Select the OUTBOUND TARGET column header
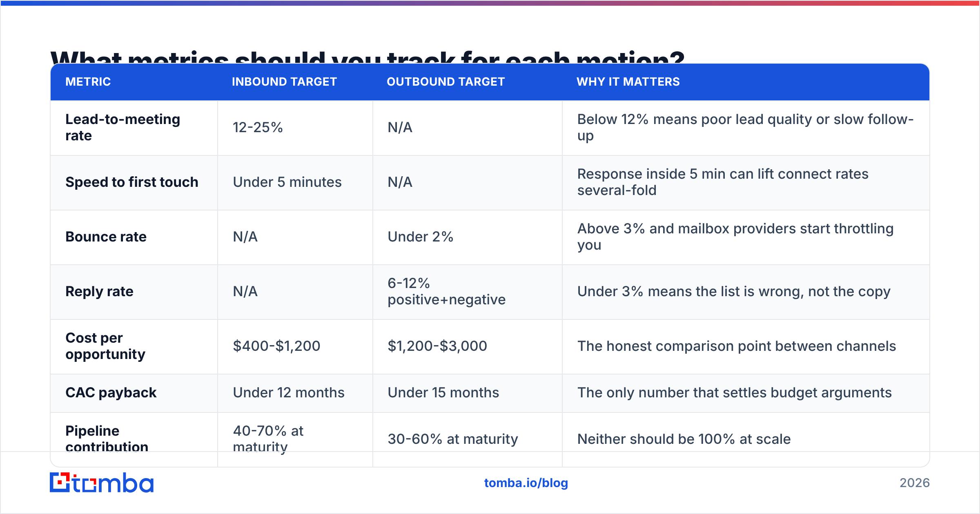This screenshot has height=514, width=980. (x=446, y=82)
